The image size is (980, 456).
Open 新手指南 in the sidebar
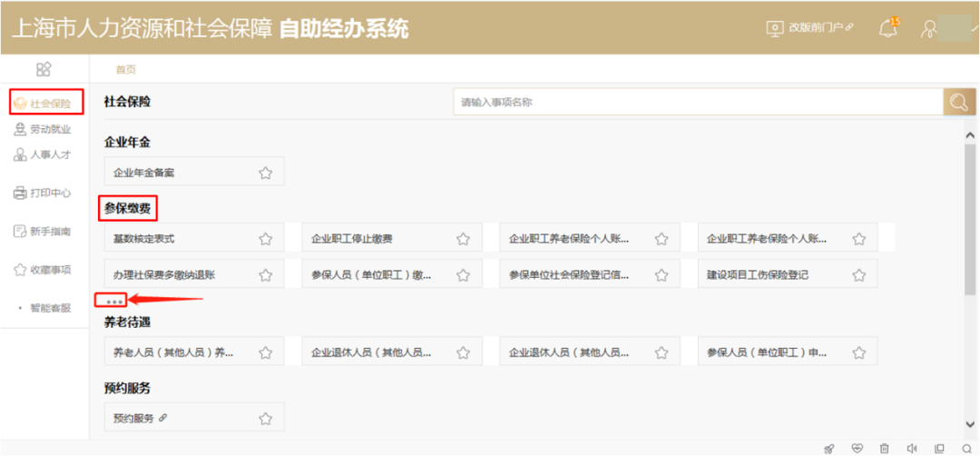pyautogui.click(x=43, y=232)
